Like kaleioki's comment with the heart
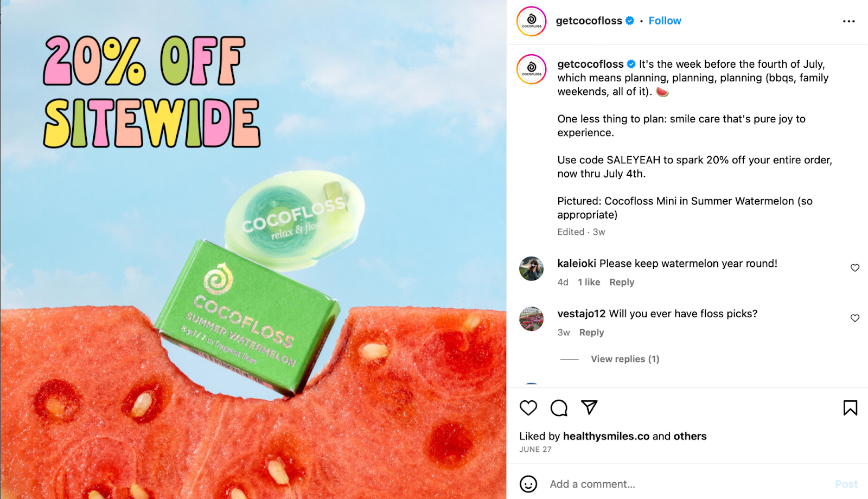868x499 pixels. tap(855, 268)
